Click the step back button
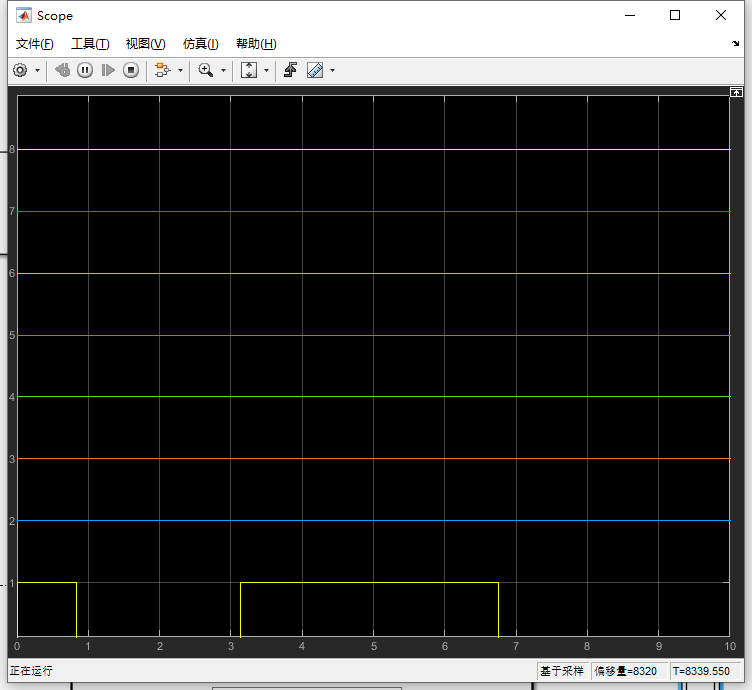Image resolution: width=752 pixels, height=690 pixels. pyautogui.click(x=62, y=70)
